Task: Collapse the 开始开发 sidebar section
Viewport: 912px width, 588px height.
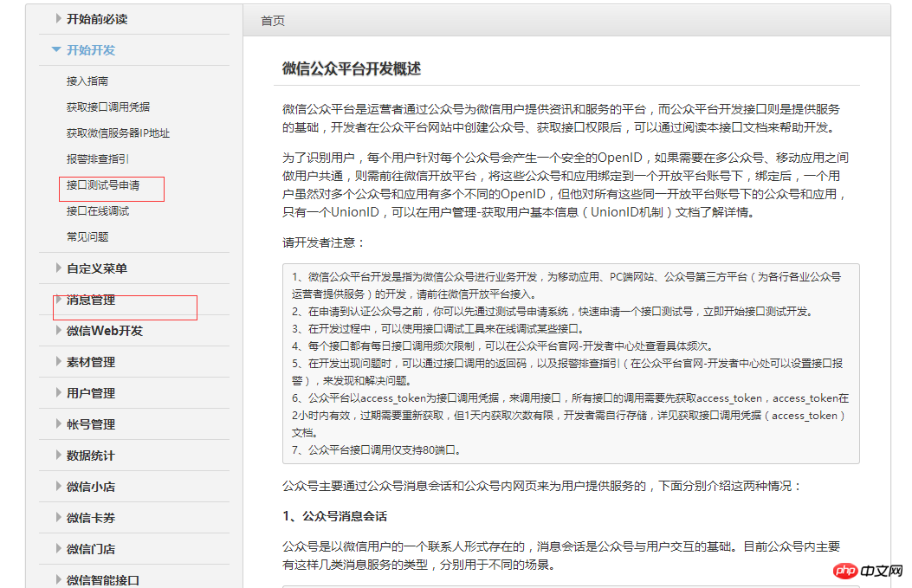Action: pos(93,50)
